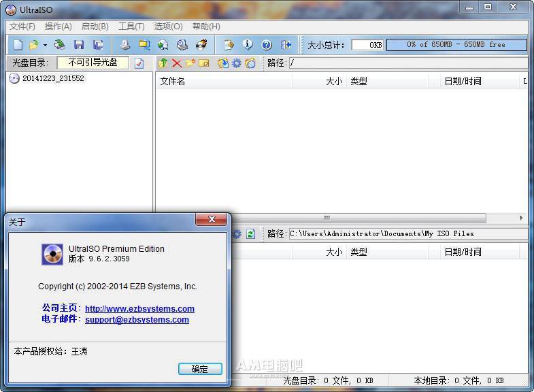The width and height of the screenshot is (534, 392).
Task: Close the 关于 dialog with the red X
Action: click(211, 219)
